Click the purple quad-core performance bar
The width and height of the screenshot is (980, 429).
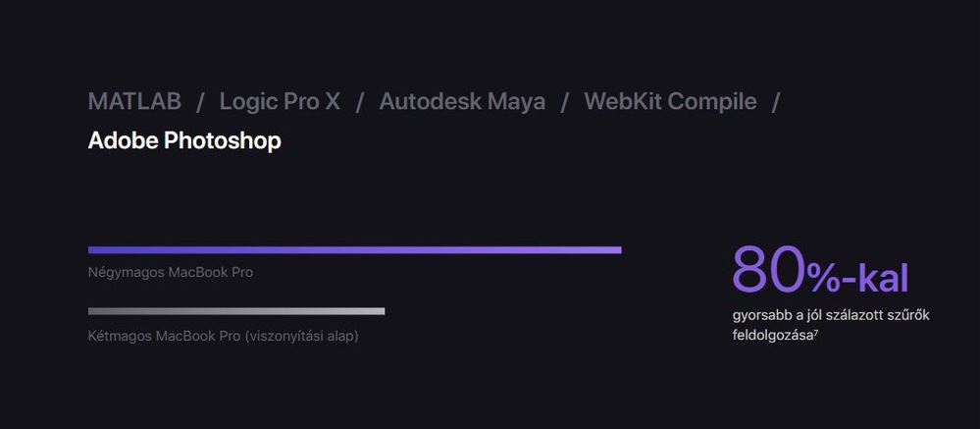[x=354, y=250]
